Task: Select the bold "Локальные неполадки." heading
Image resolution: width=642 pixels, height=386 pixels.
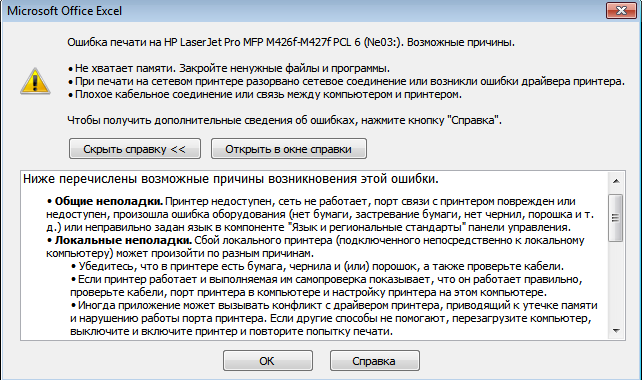Action: click(x=123, y=240)
